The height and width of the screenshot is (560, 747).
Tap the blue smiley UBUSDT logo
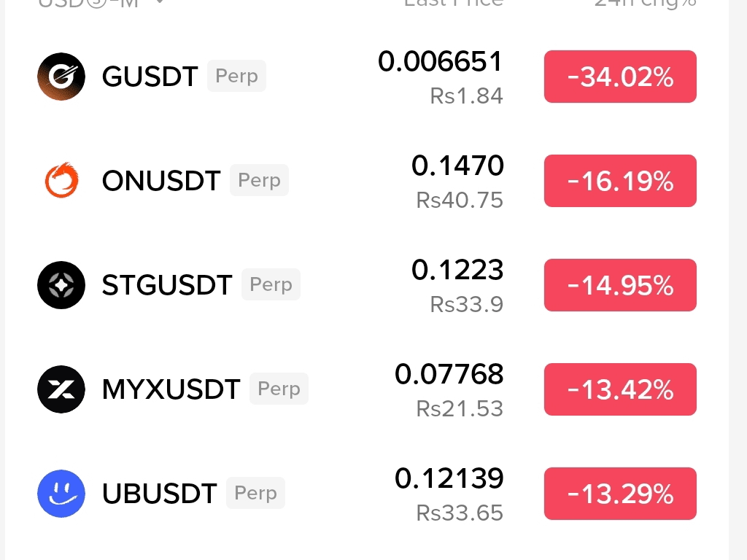tap(61, 494)
